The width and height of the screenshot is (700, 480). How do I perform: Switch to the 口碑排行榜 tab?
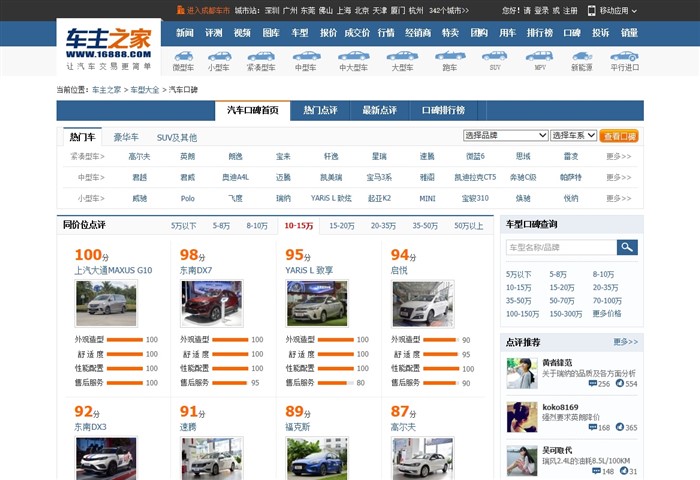pyautogui.click(x=443, y=110)
